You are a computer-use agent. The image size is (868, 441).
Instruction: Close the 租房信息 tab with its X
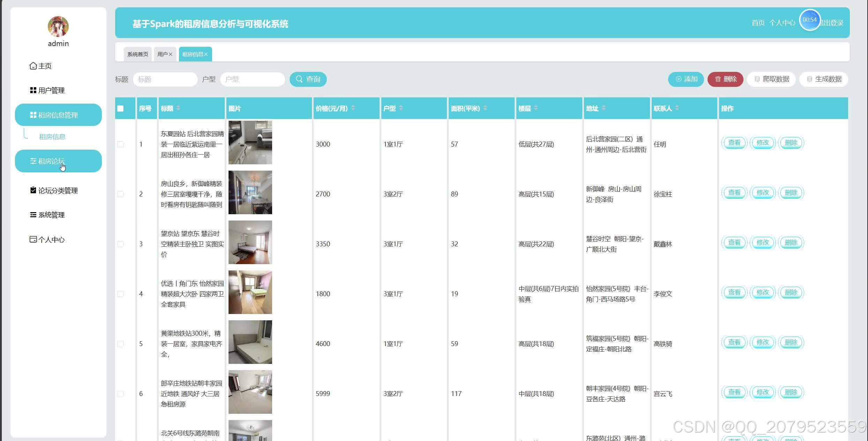[206, 54]
